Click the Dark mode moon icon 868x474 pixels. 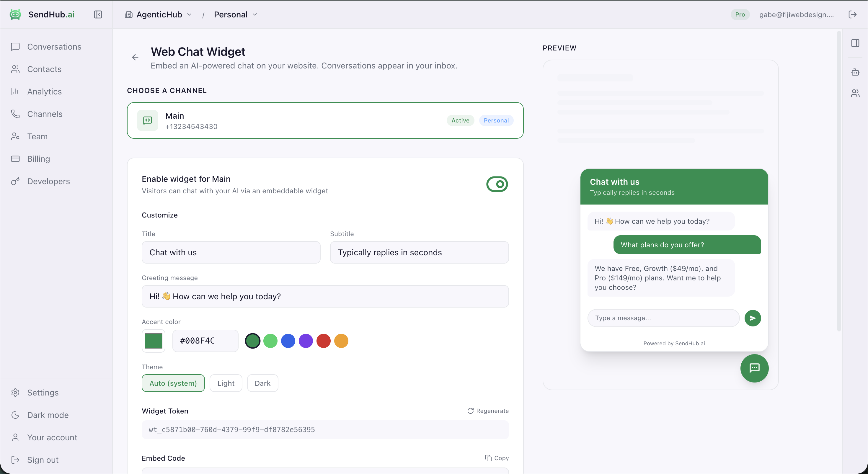(15, 415)
